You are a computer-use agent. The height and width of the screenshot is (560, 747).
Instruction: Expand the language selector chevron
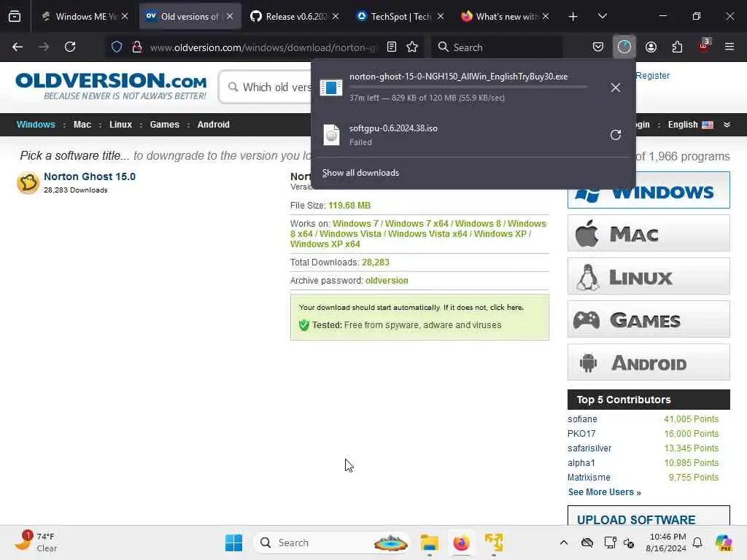[727, 125]
